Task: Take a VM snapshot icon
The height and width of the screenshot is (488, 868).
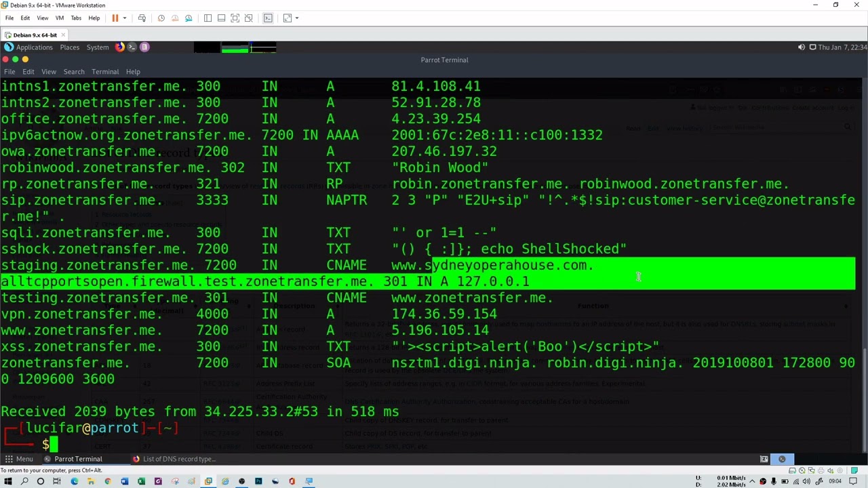Action: pos(161,18)
